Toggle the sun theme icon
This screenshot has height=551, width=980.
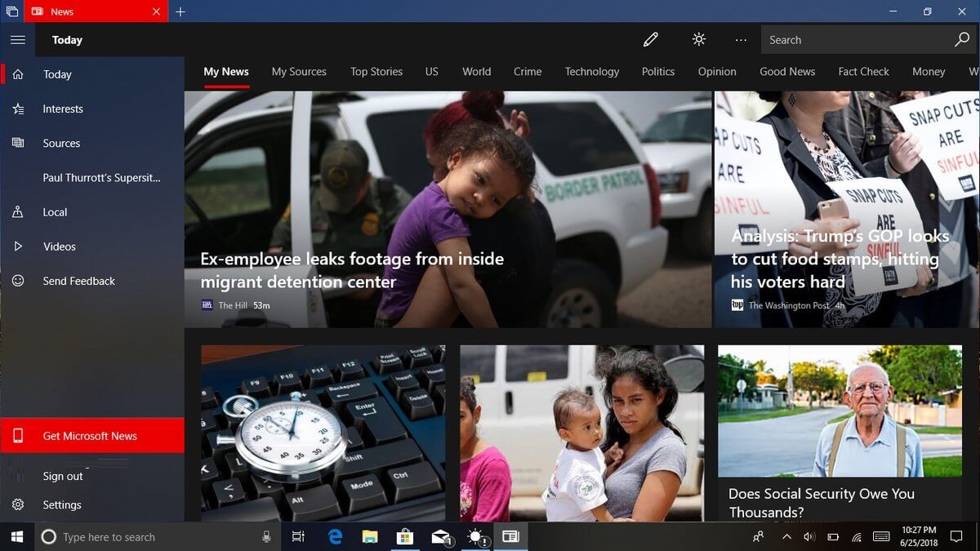(x=699, y=39)
